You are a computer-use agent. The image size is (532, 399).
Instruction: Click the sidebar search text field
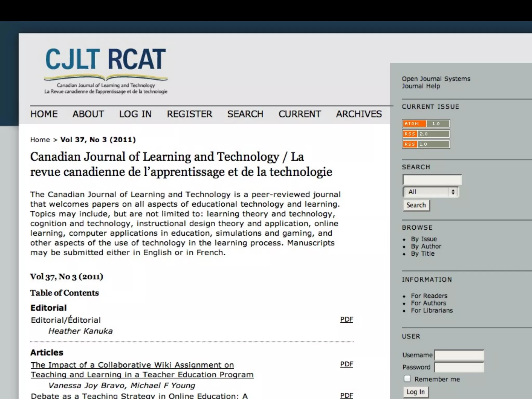(x=432, y=180)
